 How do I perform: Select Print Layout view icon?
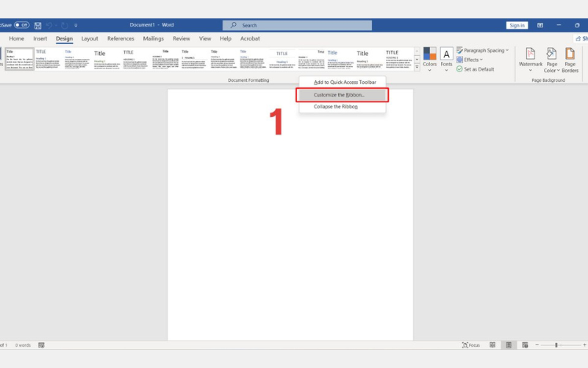[x=508, y=344]
